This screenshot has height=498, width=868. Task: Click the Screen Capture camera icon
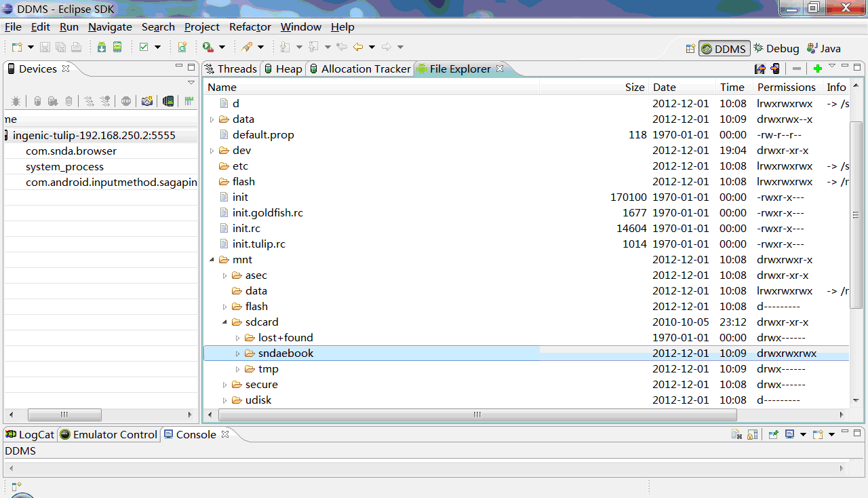point(146,101)
